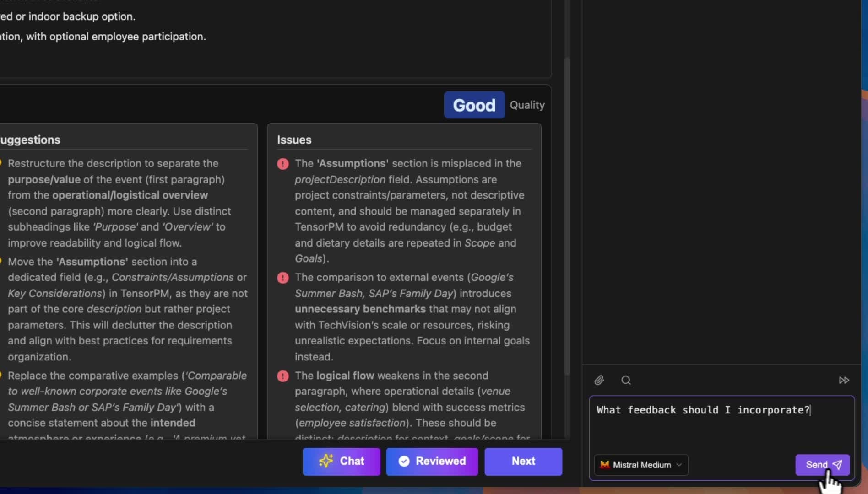Click the Good quality badge
The width and height of the screenshot is (868, 494).
point(474,105)
